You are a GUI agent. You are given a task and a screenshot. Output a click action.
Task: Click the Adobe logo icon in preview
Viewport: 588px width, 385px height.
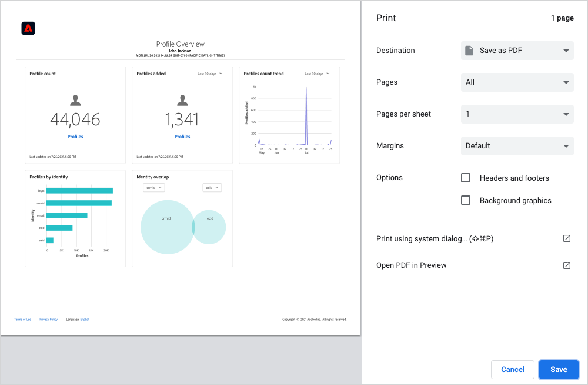28,28
